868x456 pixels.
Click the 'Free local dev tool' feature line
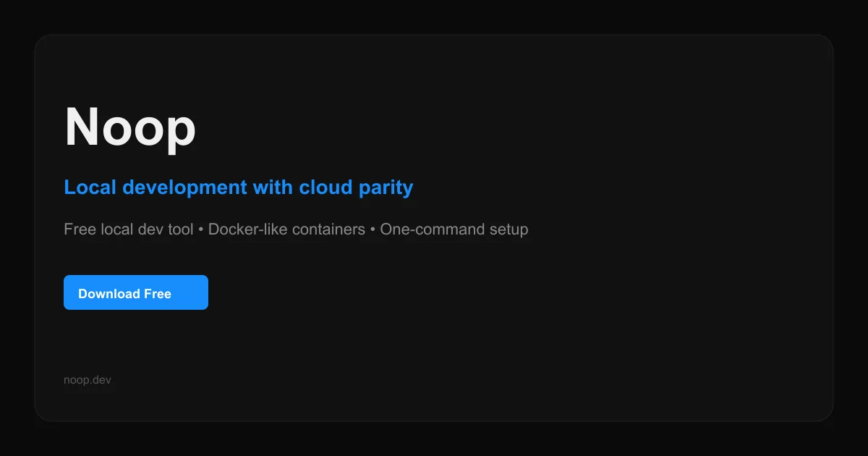coord(296,229)
